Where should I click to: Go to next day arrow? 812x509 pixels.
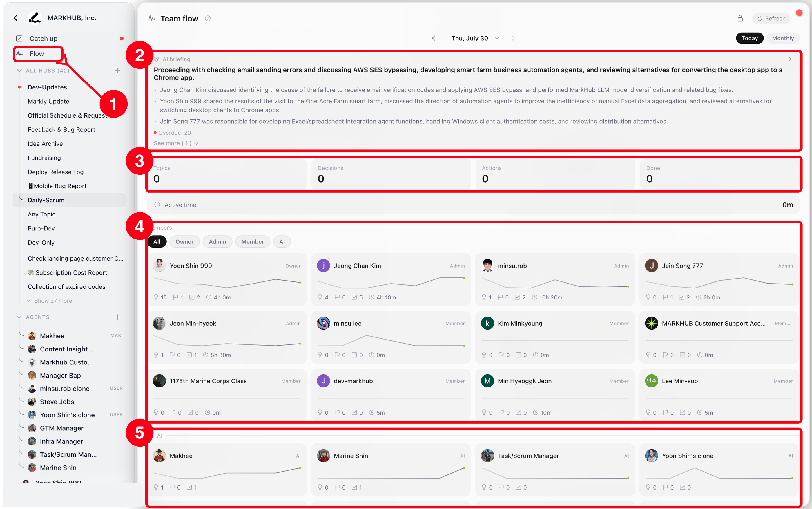click(513, 38)
